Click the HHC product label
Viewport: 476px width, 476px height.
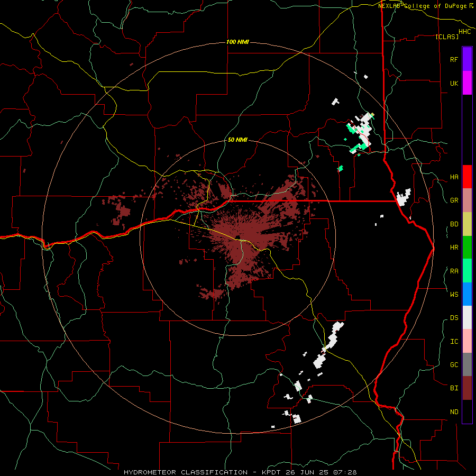coord(464,32)
